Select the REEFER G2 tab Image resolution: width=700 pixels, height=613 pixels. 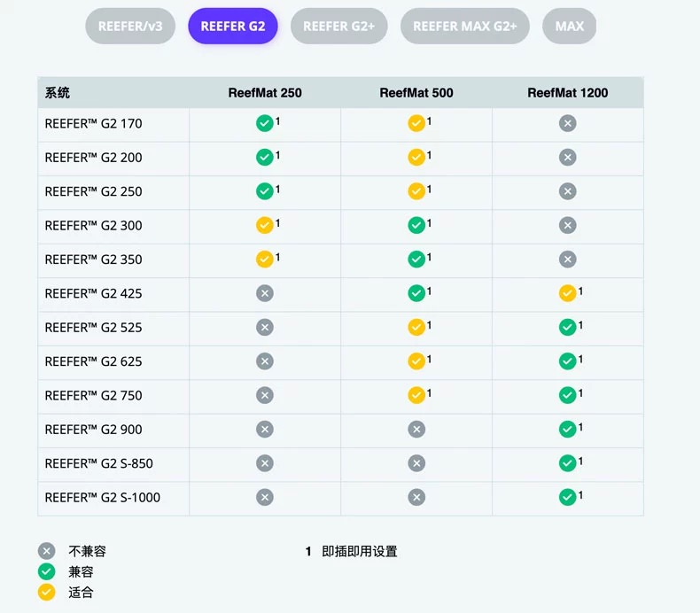232,26
